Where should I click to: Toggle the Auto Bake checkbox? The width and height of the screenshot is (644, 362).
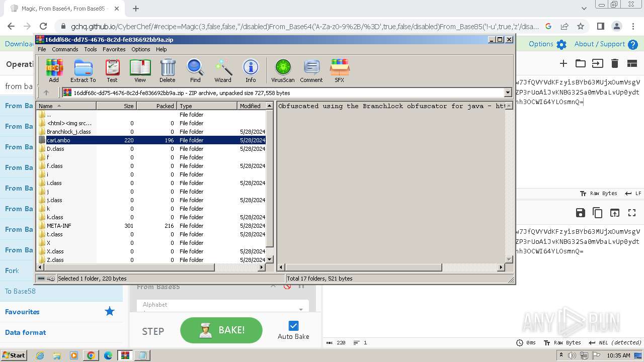pyautogui.click(x=294, y=326)
